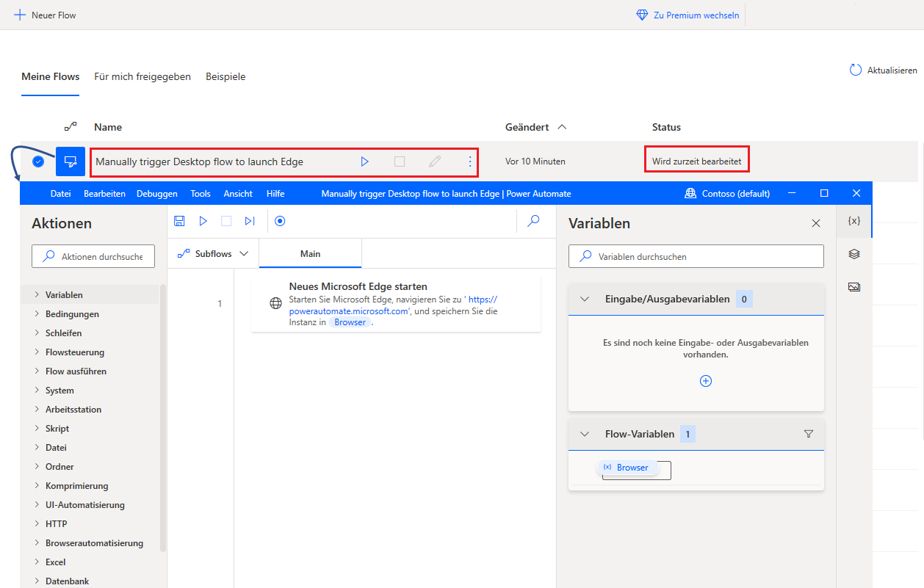Expand Datei action group in Aktionen

coord(90,448)
